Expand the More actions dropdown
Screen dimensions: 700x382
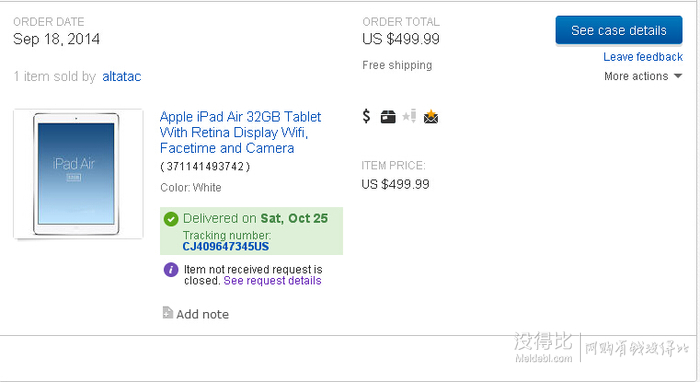643,76
